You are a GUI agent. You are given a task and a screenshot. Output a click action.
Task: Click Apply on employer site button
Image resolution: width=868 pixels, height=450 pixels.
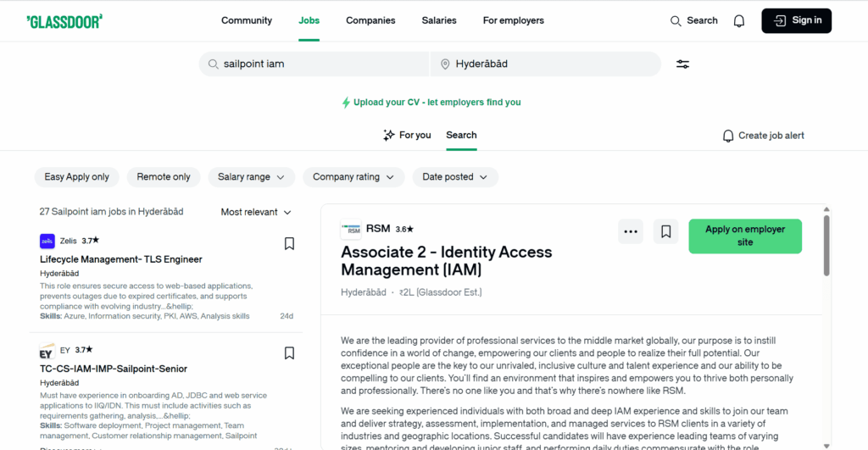[745, 236]
